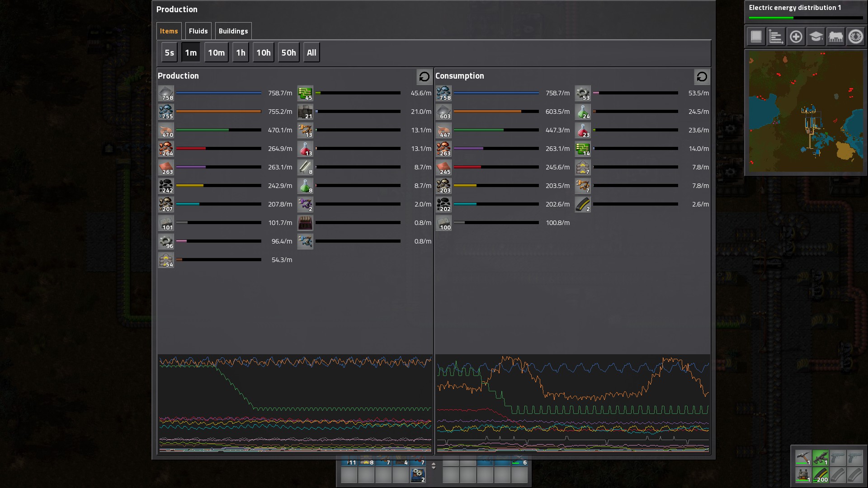Image resolution: width=868 pixels, height=488 pixels.
Task: Click the cogwheel icon above the minimap
Action: pos(855,37)
